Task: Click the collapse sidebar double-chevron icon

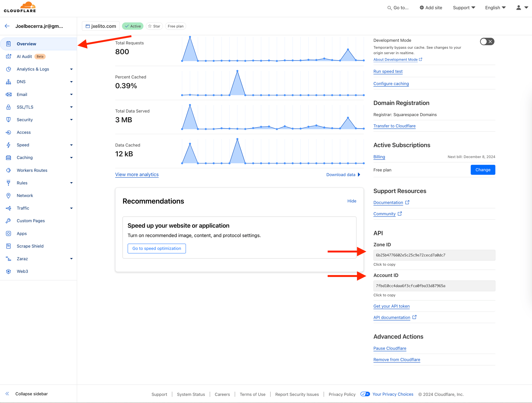Action: (x=7, y=394)
